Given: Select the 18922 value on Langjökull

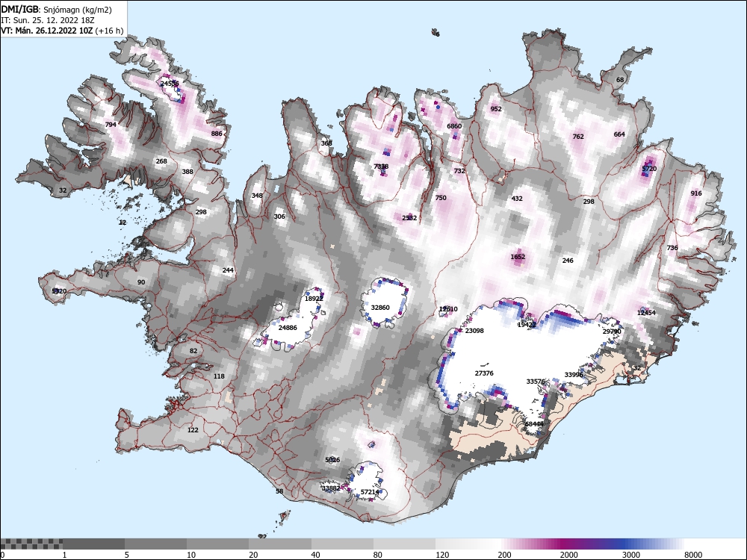Looking at the screenshot, I should [x=314, y=299].
